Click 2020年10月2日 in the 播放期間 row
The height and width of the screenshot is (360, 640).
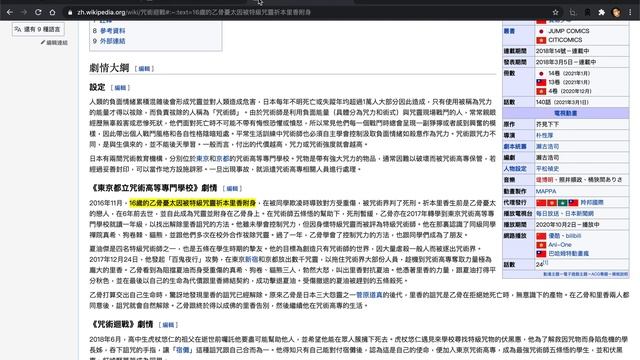click(x=557, y=224)
